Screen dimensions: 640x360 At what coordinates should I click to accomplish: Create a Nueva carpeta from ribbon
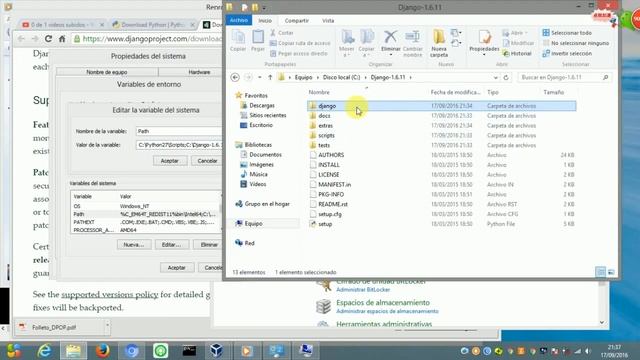tap(439, 43)
